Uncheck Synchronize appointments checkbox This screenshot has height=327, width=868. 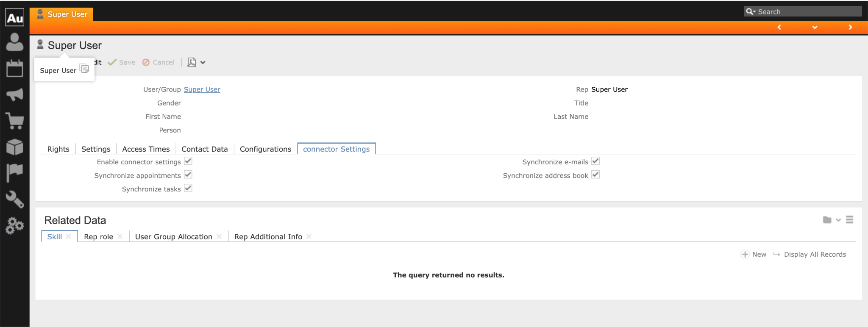(x=188, y=175)
